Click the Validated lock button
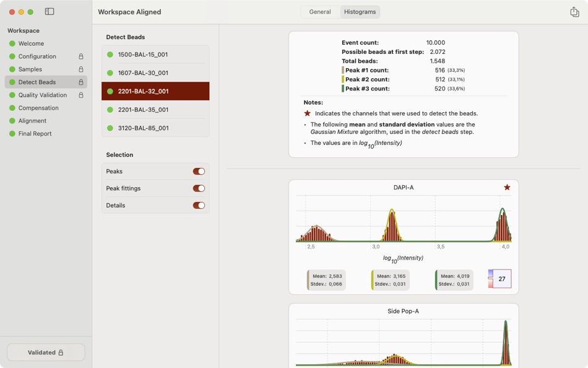The height and width of the screenshot is (368, 588). tap(46, 353)
